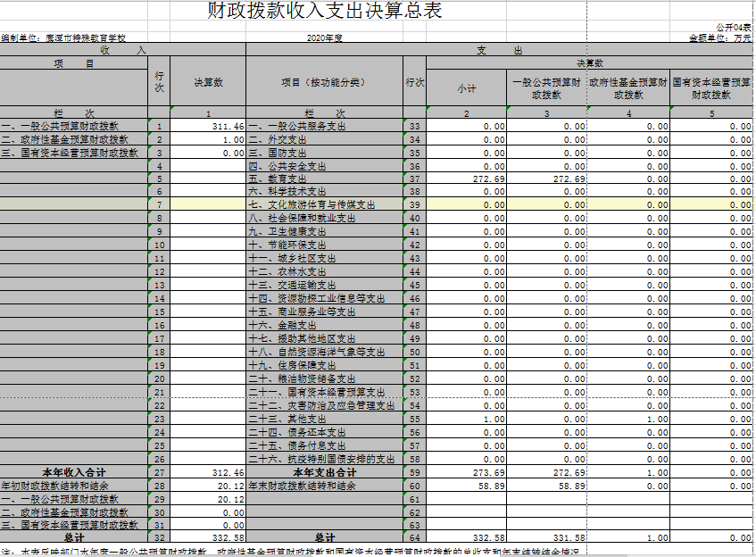Select the 金额单位：万元 cell

click(x=719, y=37)
